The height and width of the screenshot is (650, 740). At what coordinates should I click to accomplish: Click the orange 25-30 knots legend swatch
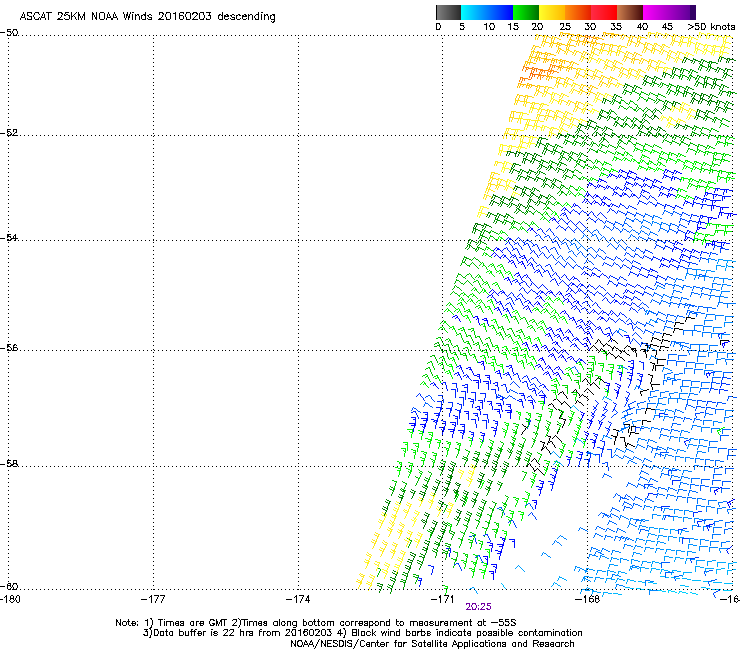pyautogui.click(x=578, y=12)
